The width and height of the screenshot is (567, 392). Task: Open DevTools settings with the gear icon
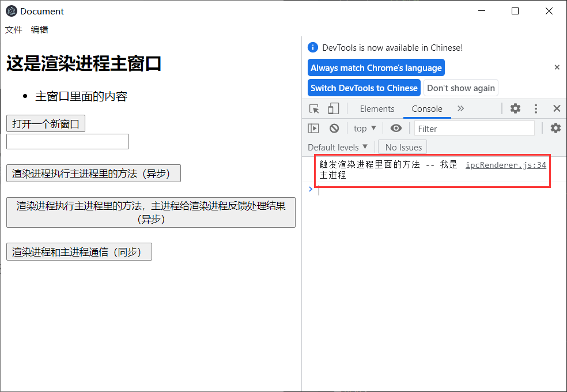click(515, 108)
